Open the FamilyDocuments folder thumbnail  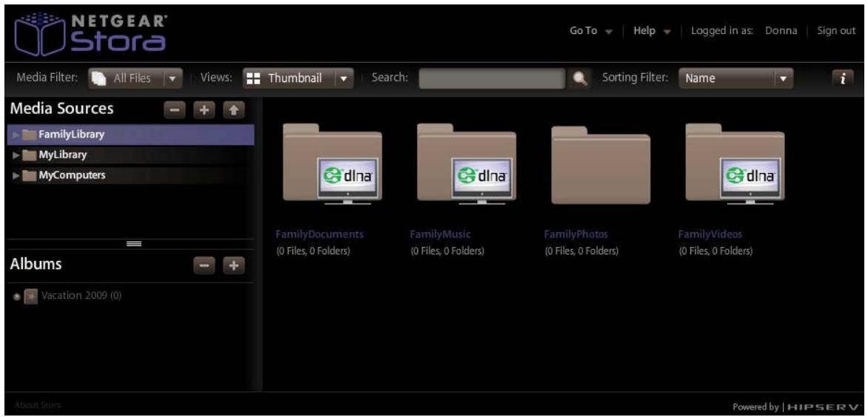click(x=332, y=164)
